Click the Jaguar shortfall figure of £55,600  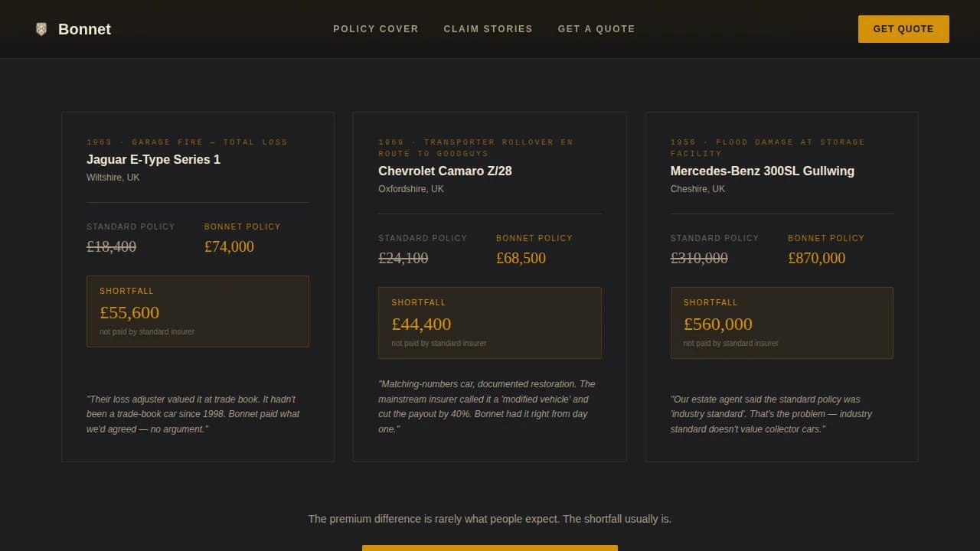(x=129, y=312)
